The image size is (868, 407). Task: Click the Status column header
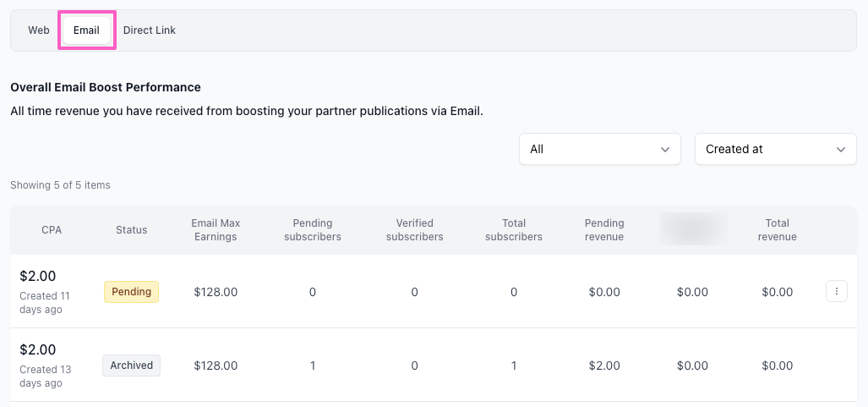[x=131, y=230]
